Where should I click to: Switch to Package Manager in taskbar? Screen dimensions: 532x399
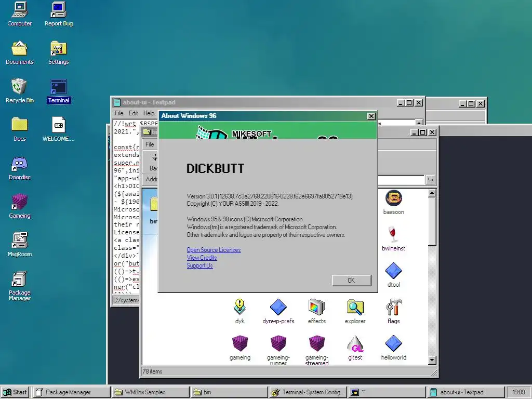click(x=72, y=392)
